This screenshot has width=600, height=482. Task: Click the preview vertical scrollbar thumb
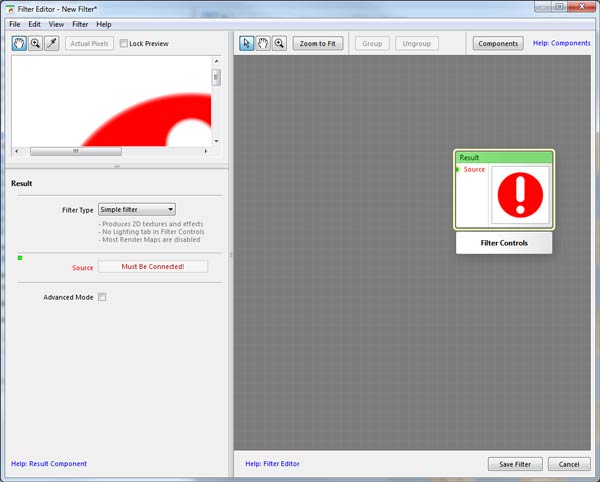(x=216, y=77)
